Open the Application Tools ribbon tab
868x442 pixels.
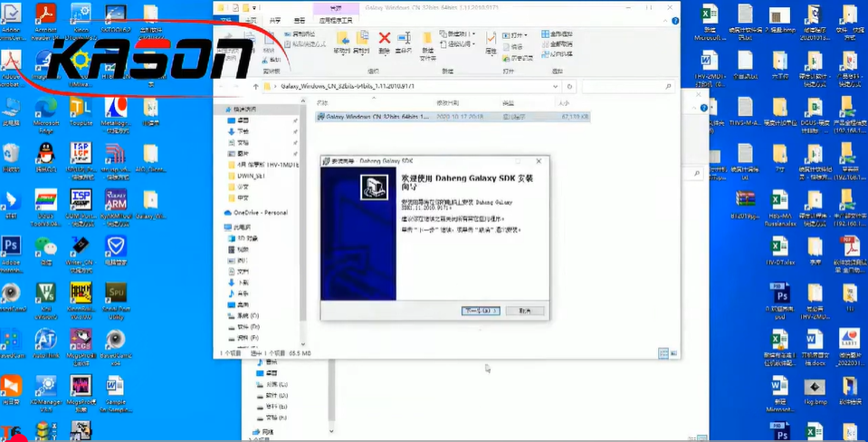coord(338,19)
